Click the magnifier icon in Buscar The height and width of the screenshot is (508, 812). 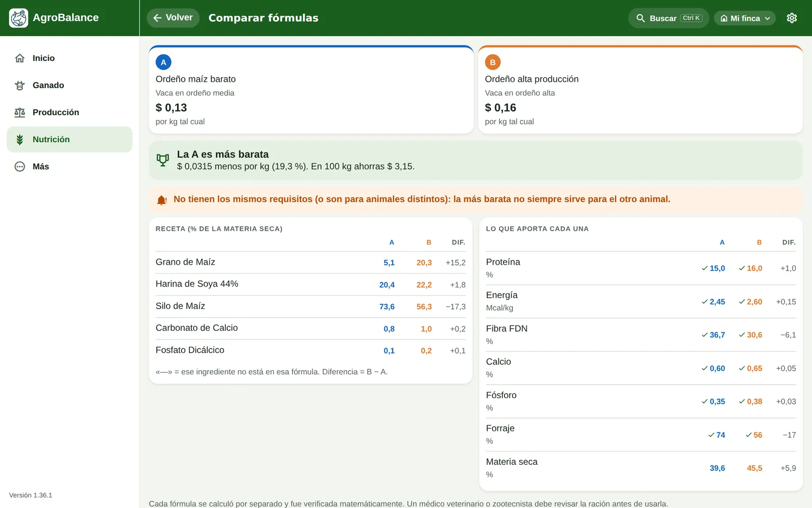pos(640,18)
